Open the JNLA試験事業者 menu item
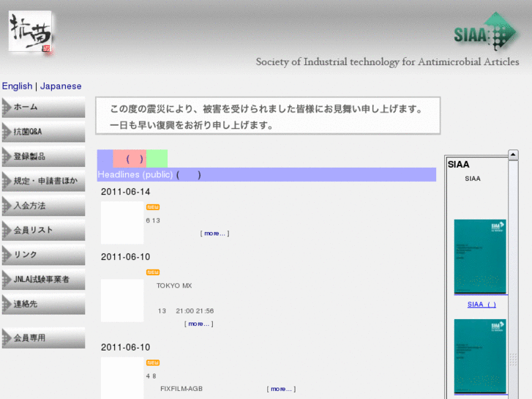 [43, 280]
